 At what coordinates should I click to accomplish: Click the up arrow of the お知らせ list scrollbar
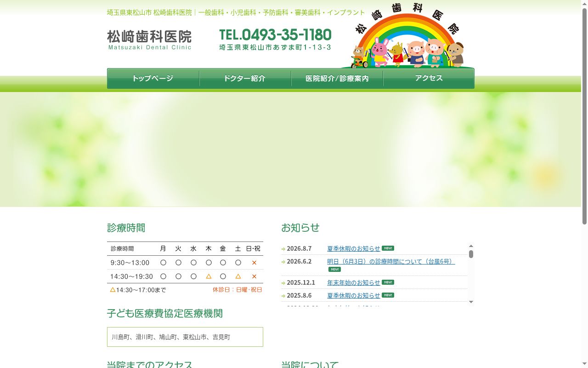click(471, 246)
